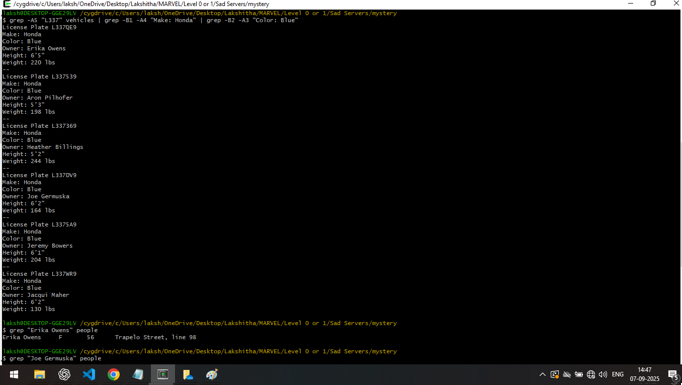Open the OneDrive folder taskbar icon

pos(187,375)
